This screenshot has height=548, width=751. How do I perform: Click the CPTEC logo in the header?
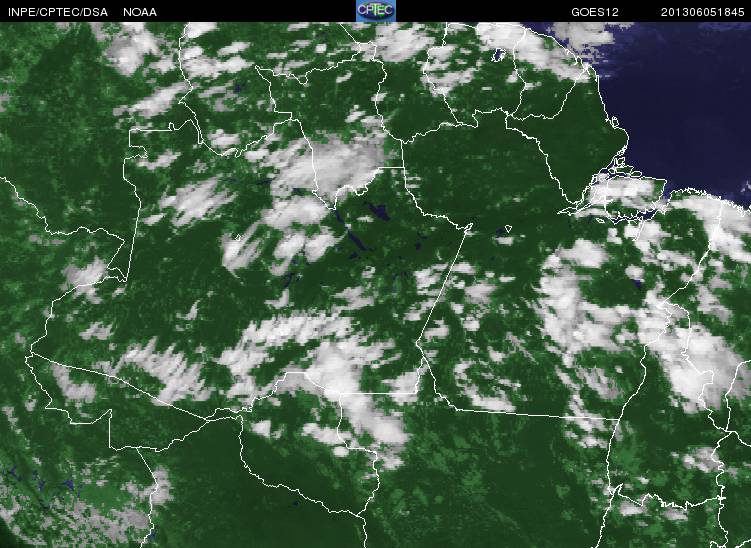(376, 11)
